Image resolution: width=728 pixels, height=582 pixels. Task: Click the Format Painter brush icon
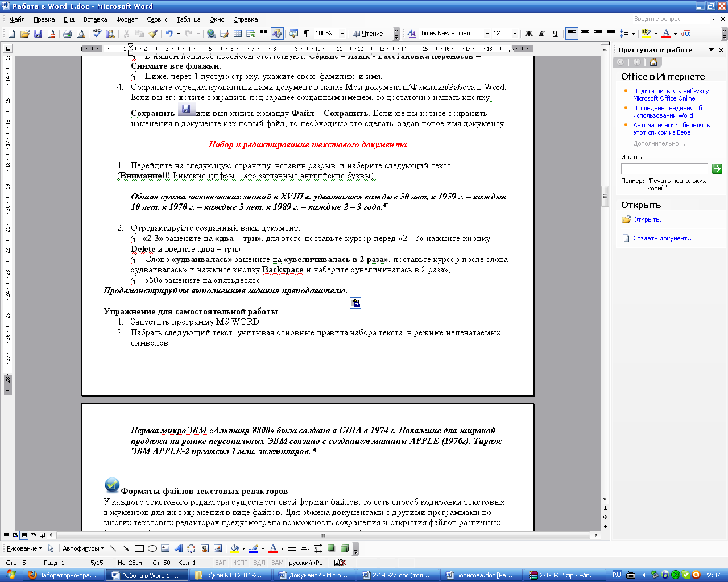(x=153, y=34)
